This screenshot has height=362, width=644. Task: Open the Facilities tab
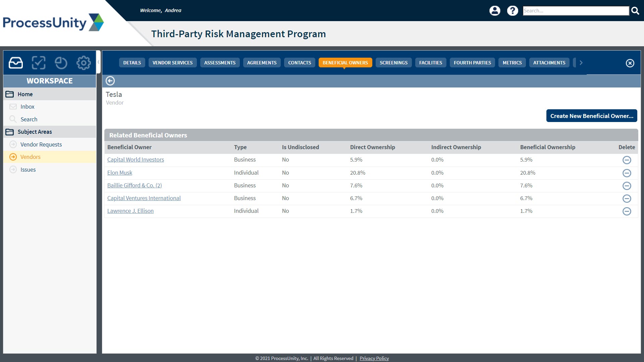(x=430, y=63)
